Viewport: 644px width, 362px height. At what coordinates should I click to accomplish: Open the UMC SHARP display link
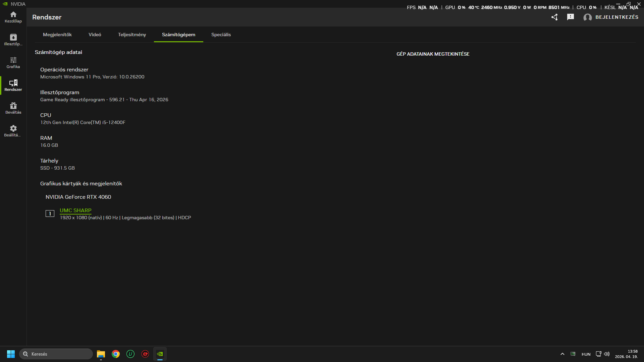75,210
